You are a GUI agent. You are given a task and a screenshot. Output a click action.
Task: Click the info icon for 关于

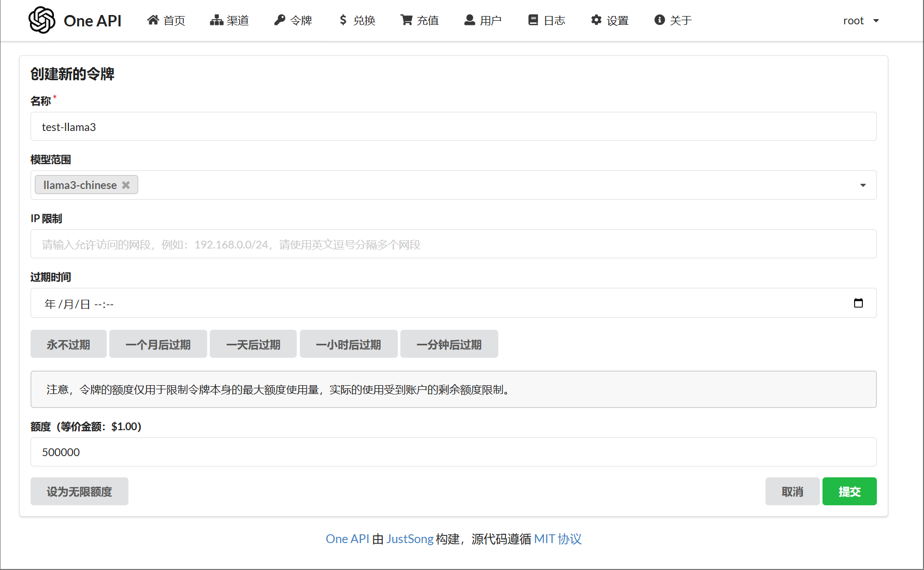coord(659,20)
